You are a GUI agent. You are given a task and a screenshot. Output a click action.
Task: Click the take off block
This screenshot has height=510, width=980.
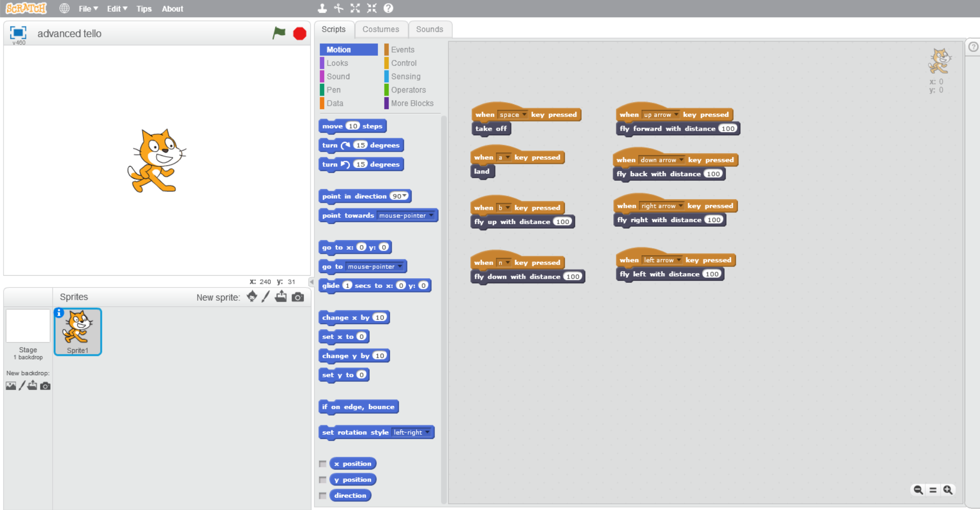(x=491, y=129)
